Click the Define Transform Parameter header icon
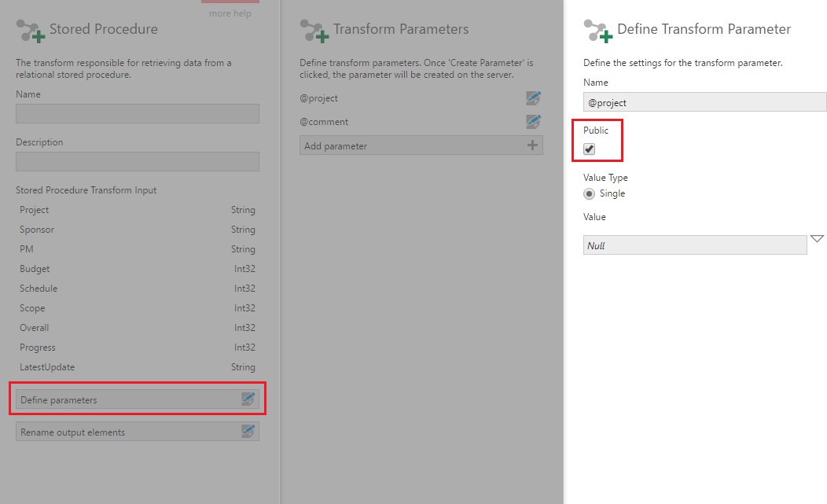This screenshot has height=504, width=827. coord(594,29)
